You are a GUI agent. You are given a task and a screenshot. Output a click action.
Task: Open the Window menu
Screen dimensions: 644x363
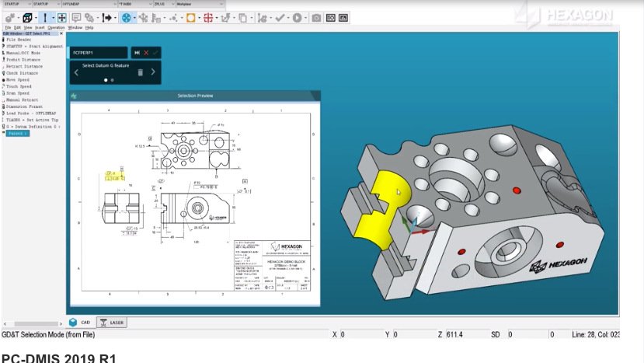[75, 27]
